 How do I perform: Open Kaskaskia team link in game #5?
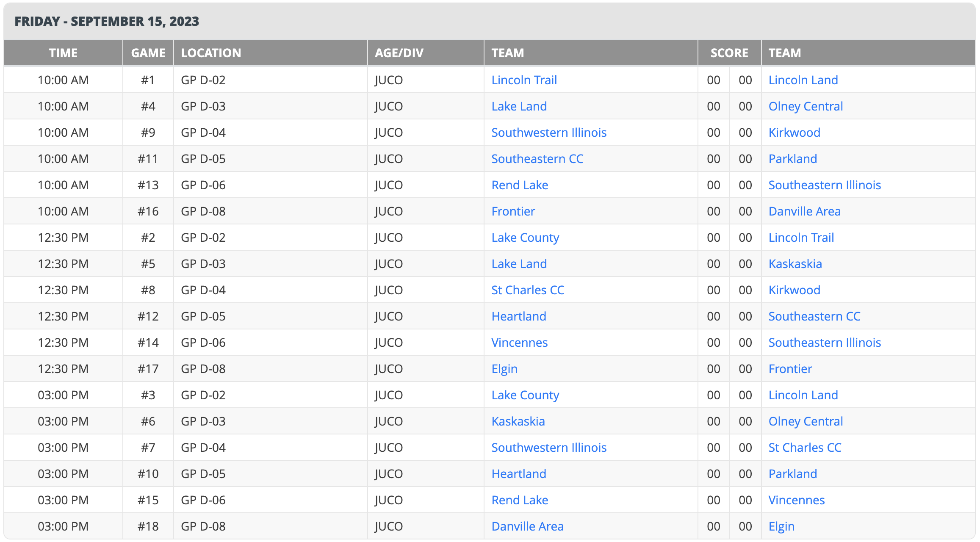795,264
